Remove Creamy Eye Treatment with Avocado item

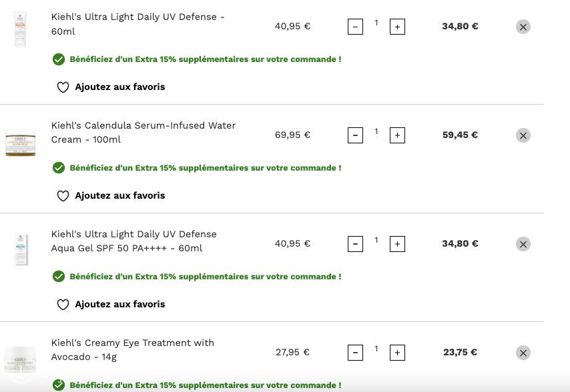tap(523, 353)
